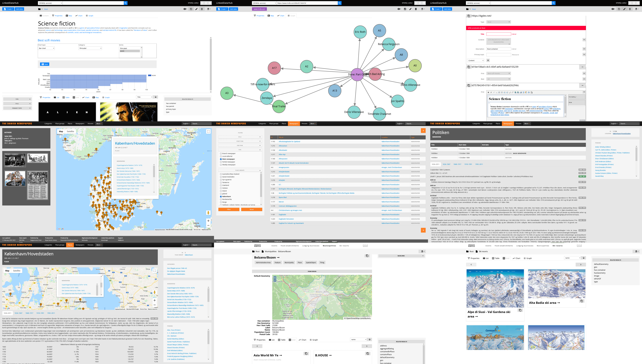The height and width of the screenshot is (364, 642).
Task: Click folder icon beside Root in kgdev.net editor
Action: click(x=468, y=9)
